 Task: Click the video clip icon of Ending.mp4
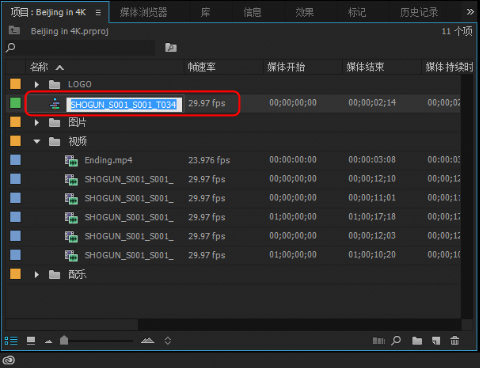(x=71, y=161)
